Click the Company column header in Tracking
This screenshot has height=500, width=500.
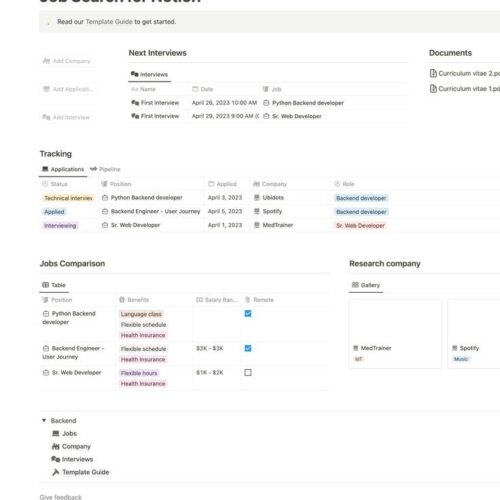pos(270,184)
